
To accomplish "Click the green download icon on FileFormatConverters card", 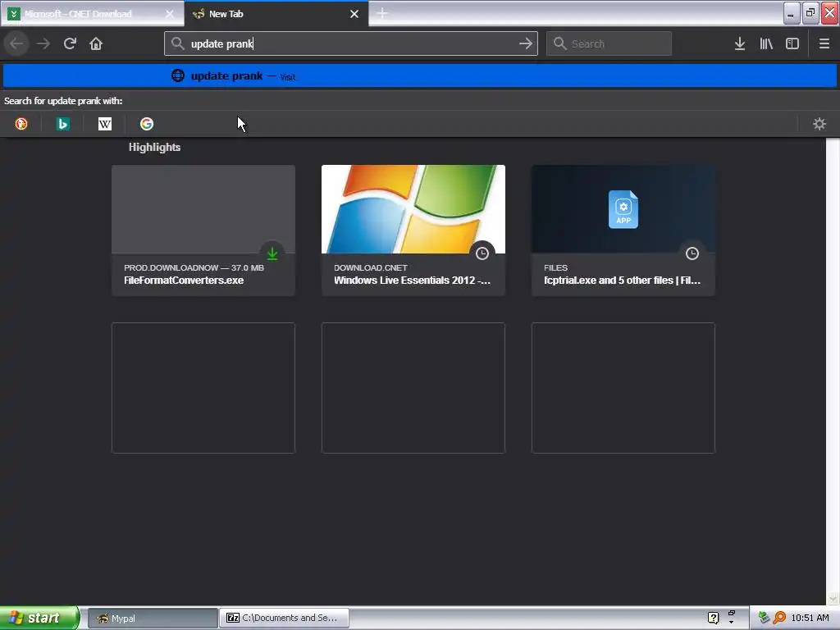I will pyautogui.click(x=272, y=253).
